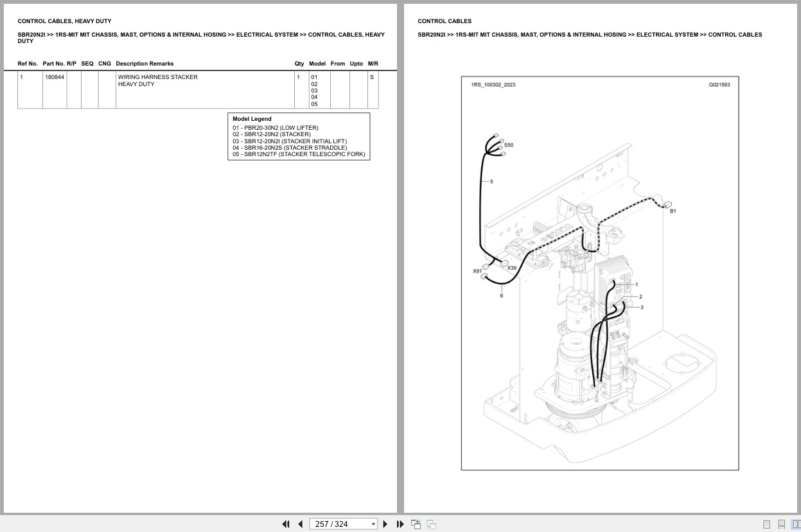
Task: Click the Model Legend heading
Action: click(252, 119)
